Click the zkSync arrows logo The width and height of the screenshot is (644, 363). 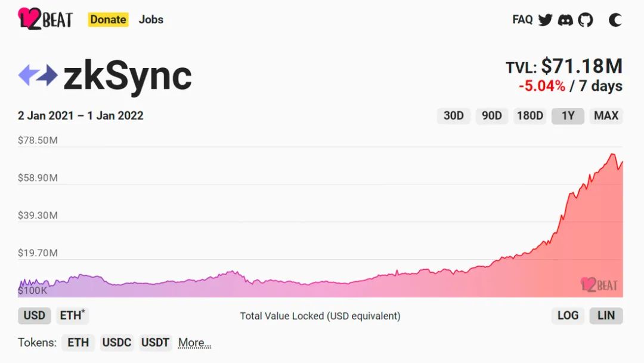click(x=38, y=75)
